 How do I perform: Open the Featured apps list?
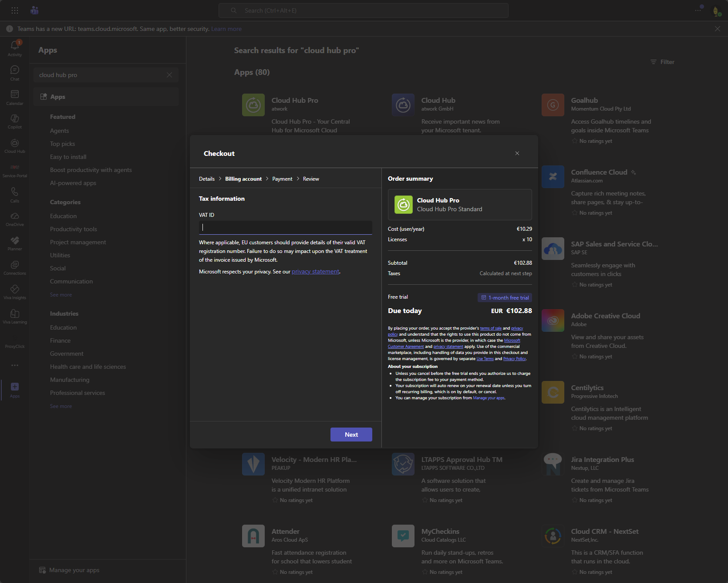pos(63,117)
